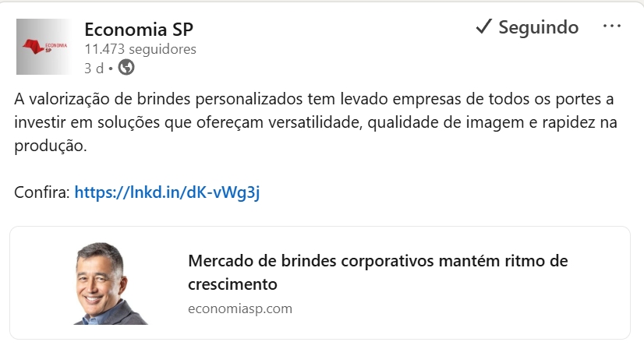Click the 11.473 seguidores follower count
Image resolution: width=644 pixels, height=363 pixels.
(x=140, y=49)
